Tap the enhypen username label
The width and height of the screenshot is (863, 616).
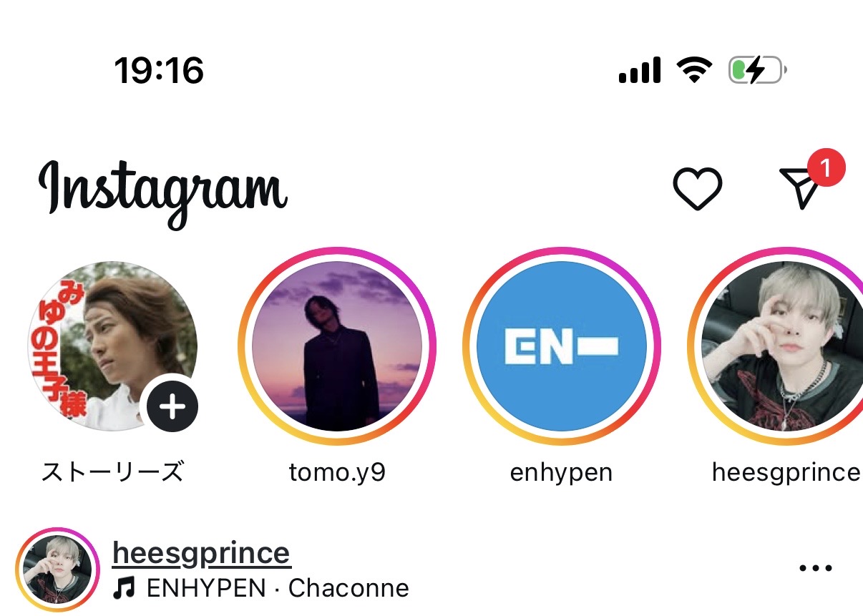[561, 472]
